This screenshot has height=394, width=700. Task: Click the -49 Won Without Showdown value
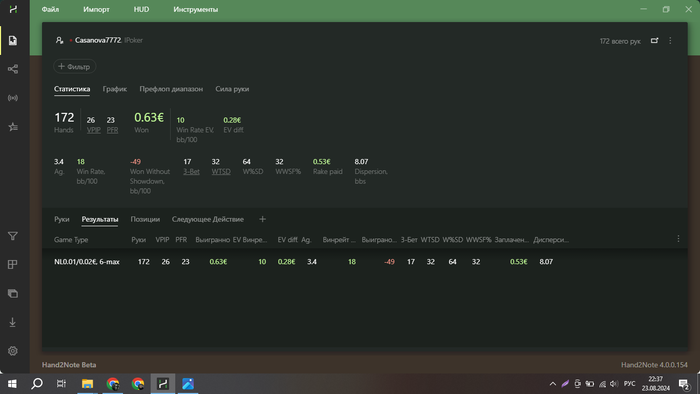135,162
